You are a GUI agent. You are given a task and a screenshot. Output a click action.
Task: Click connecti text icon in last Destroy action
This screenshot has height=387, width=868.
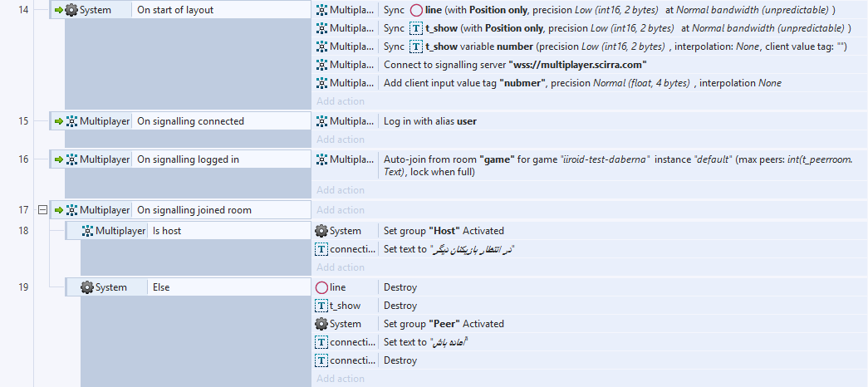click(321, 360)
